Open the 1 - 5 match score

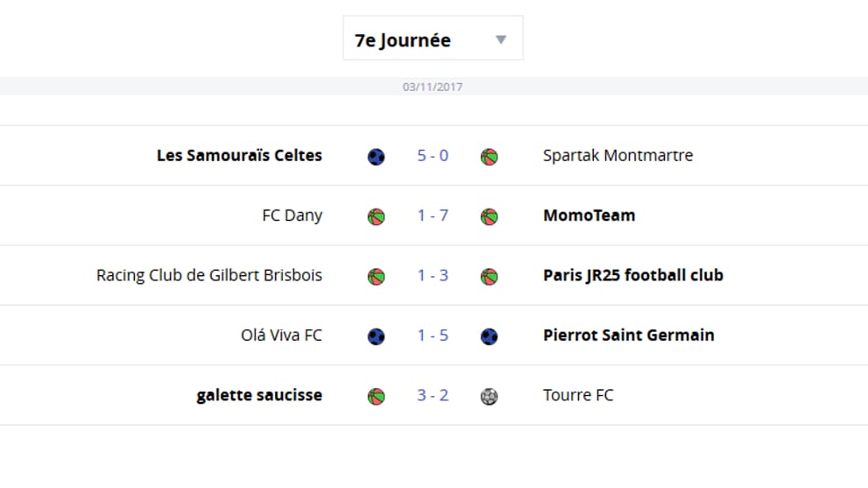click(433, 336)
